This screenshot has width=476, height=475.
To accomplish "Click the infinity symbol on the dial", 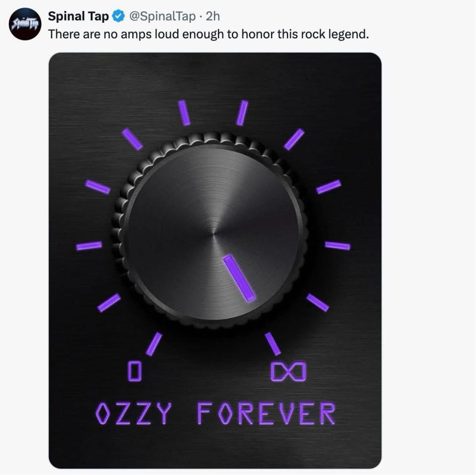I will (x=288, y=372).
